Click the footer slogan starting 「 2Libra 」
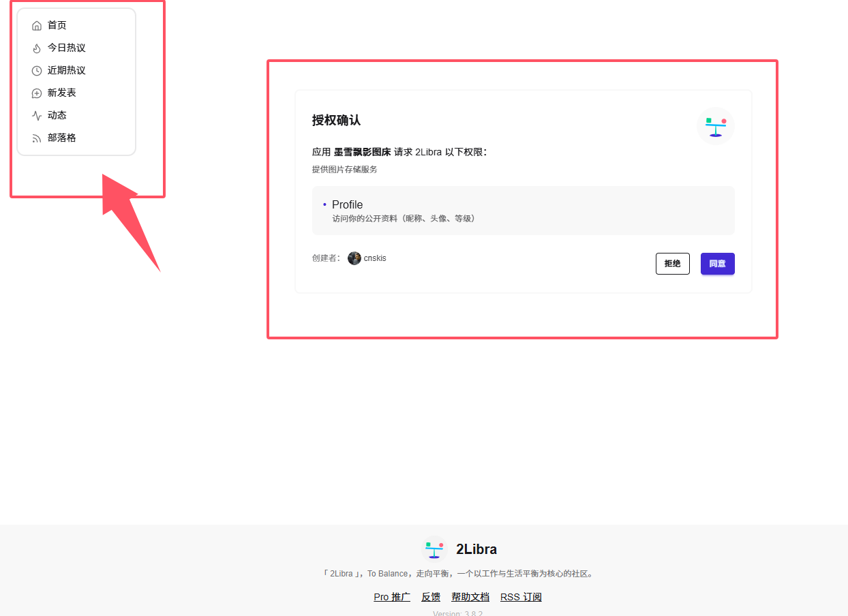848x616 pixels. click(x=457, y=574)
